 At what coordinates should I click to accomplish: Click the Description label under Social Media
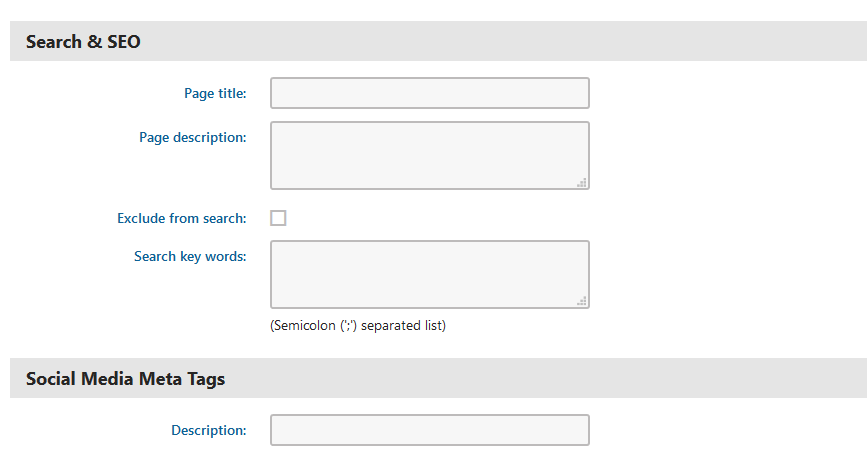[208, 430]
